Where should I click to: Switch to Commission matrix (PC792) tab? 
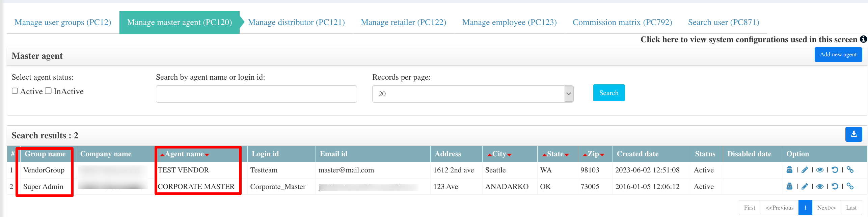pyautogui.click(x=622, y=22)
